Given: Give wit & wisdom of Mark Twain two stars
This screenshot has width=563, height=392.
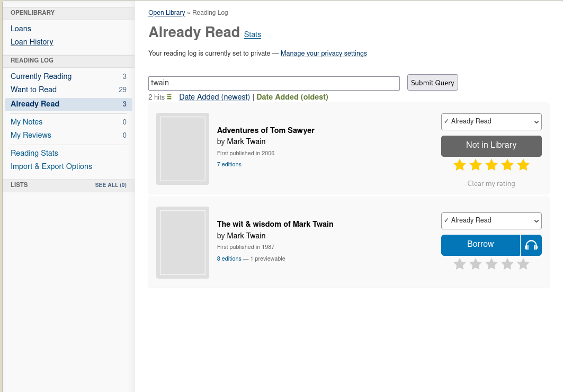Looking at the screenshot, I should click(476, 264).
